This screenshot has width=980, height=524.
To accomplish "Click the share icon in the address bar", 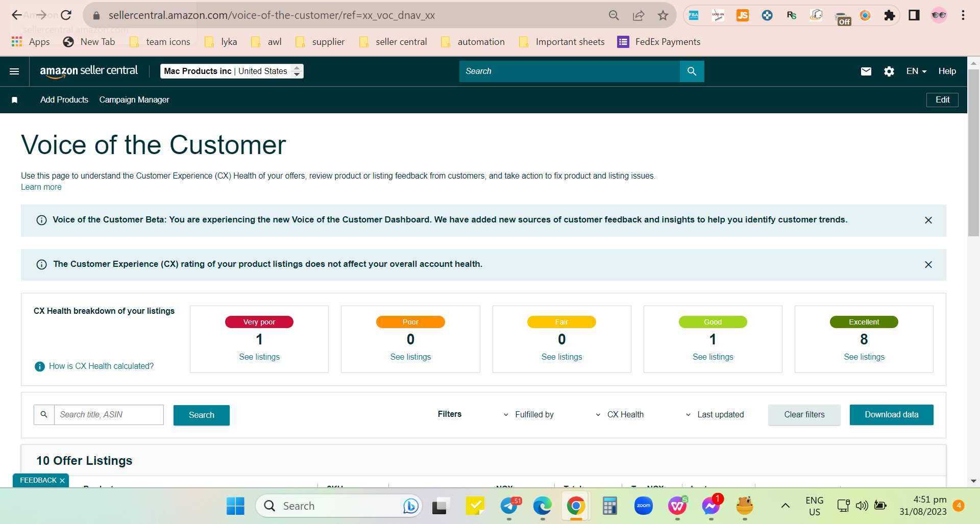I will [x=639, y=15].
